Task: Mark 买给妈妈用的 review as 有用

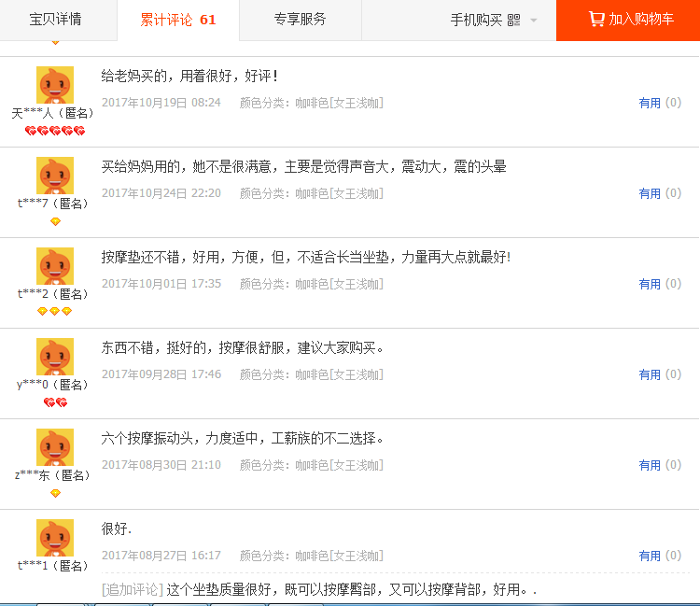Action: click(x=650, y=194)
